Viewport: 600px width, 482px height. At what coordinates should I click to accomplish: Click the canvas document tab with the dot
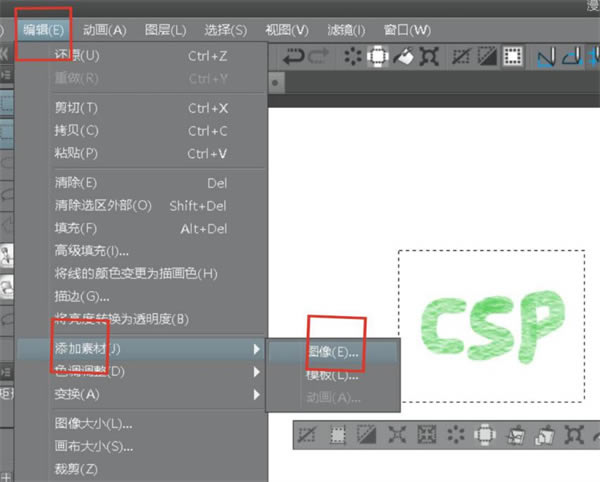[x=276, y=82]
